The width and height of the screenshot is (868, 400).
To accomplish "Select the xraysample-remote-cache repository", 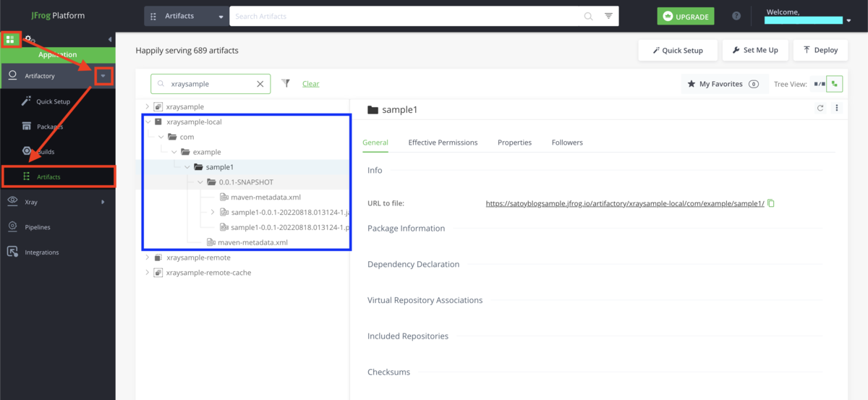I will [209, 273].
